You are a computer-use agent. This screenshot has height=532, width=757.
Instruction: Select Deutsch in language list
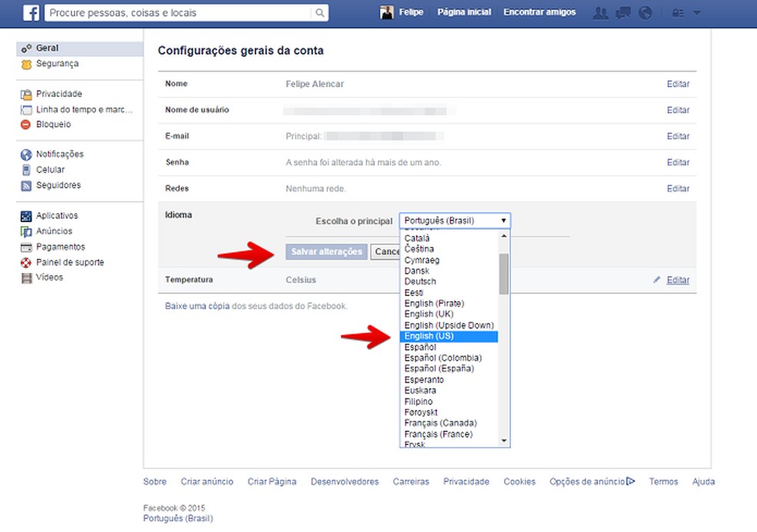pos(420,281)
